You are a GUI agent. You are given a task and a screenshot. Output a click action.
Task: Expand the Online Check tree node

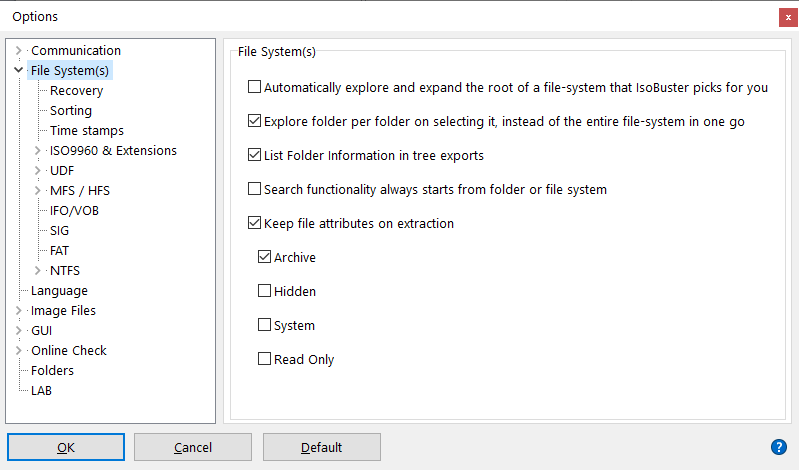pyautogui.click(x=18, y=351)
